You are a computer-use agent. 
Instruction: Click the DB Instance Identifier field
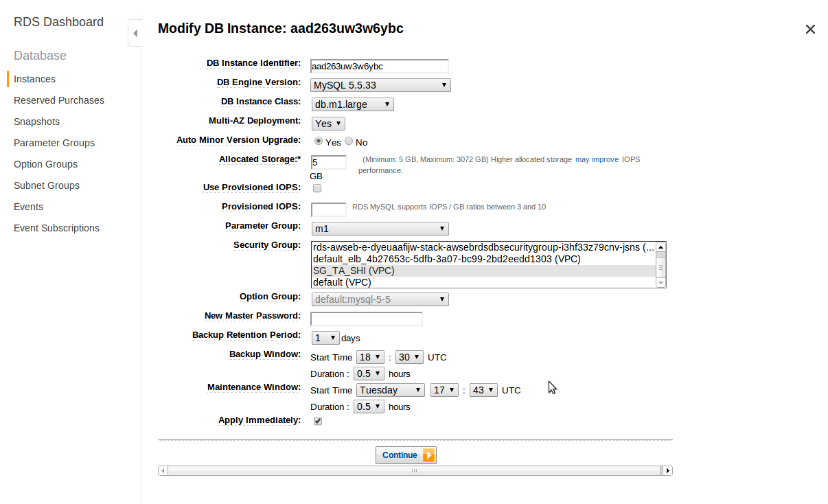pos(380,66)
